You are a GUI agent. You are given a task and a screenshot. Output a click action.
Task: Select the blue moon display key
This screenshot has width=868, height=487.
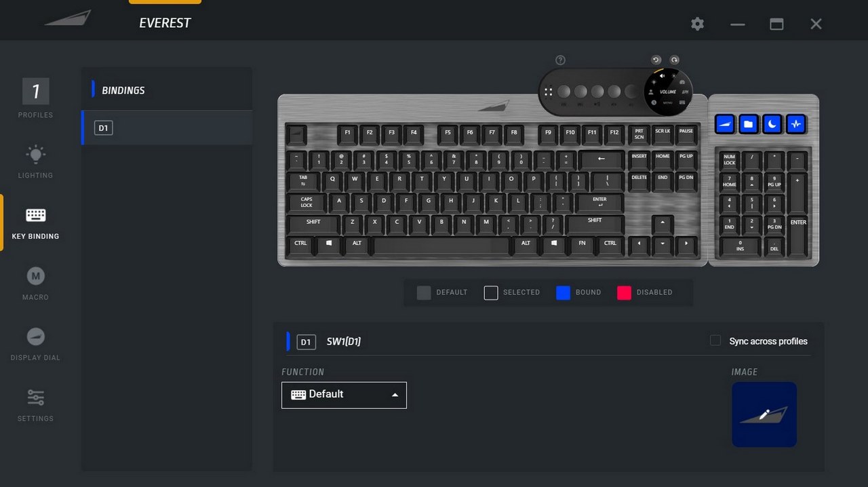pyautogui.click(x=772, y=125)
